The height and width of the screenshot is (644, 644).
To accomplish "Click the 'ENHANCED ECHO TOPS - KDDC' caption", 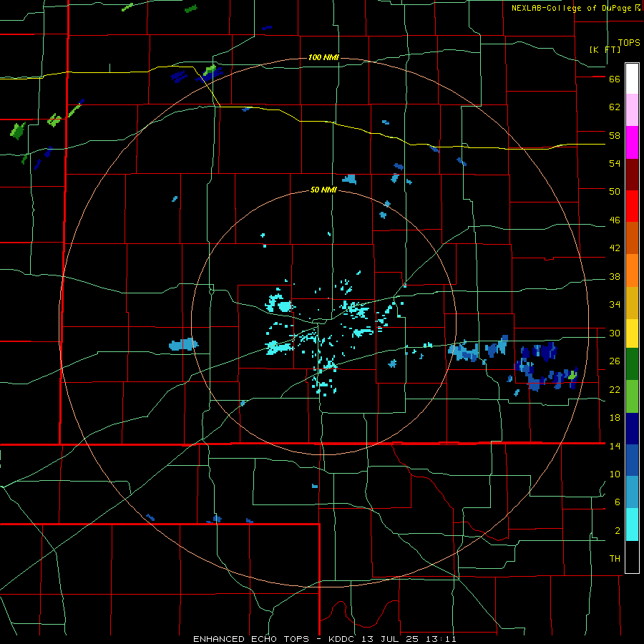I will pyautogui.click(x=275, y=639).
